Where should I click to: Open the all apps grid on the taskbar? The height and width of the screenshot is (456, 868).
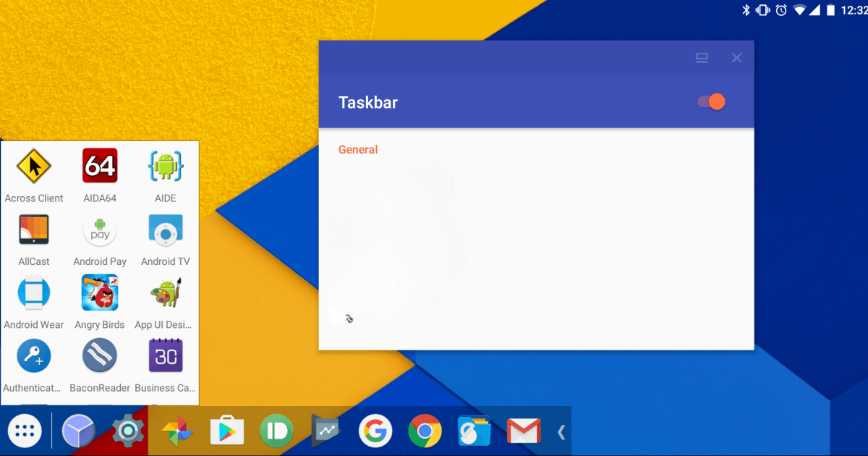coord(25,431)
